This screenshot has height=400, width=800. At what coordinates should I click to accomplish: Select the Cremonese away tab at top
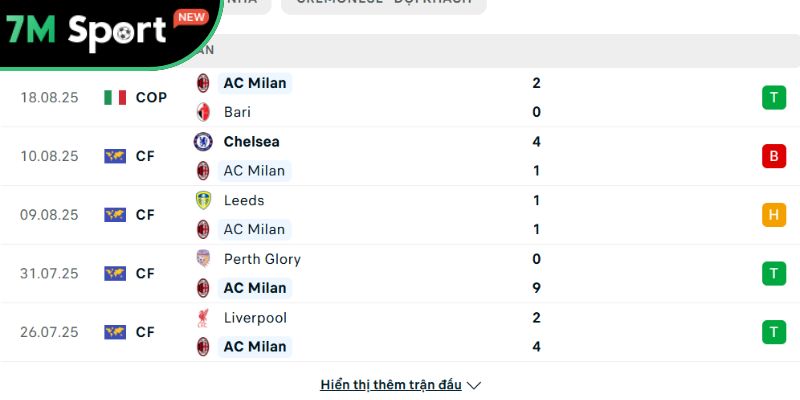click(384, 3)
